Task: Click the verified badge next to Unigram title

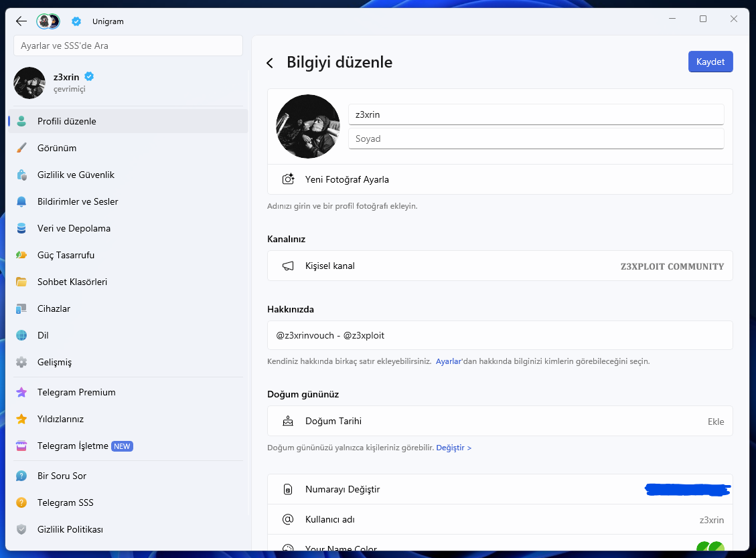Action: tap(76, 21)
